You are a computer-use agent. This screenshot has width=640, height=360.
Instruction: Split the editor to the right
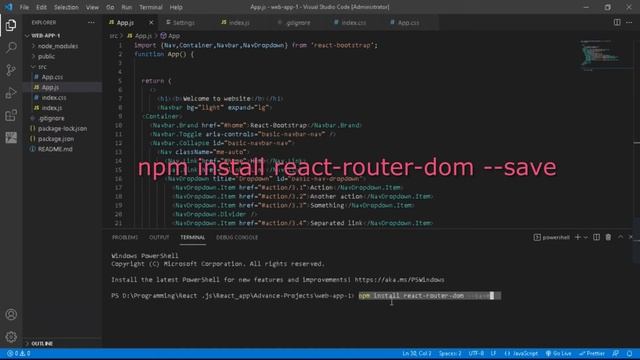617,22
